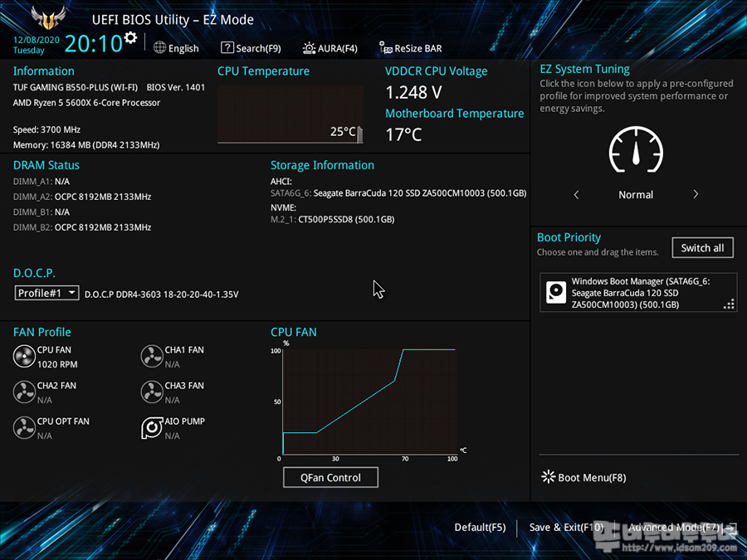747x560 pixels.
Task: Switch to previous tuning profile arrow
Action: click(577, 194)
